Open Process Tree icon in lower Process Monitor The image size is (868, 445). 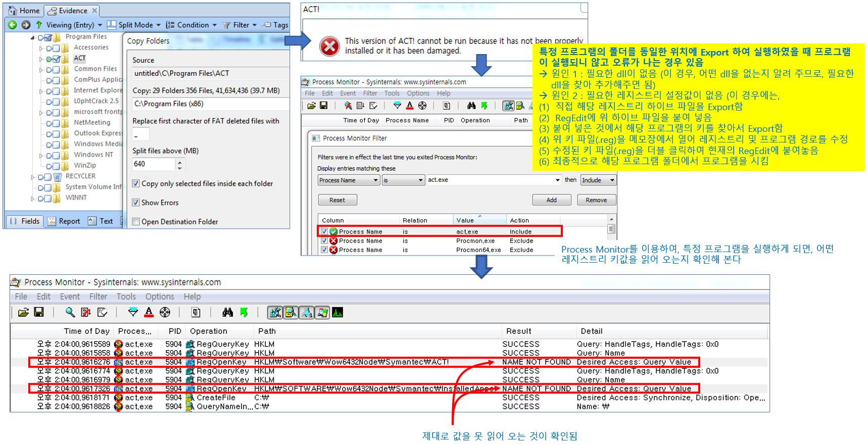pos(196,313)
